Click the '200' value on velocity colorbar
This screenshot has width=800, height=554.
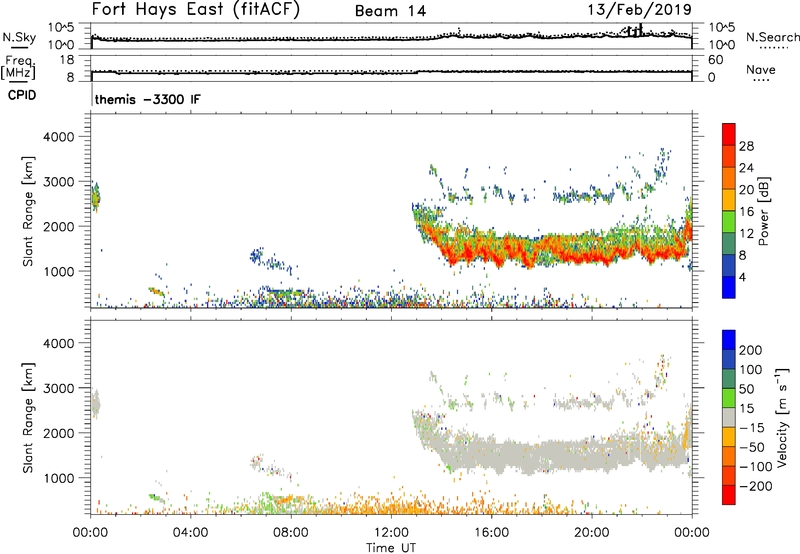751,350
